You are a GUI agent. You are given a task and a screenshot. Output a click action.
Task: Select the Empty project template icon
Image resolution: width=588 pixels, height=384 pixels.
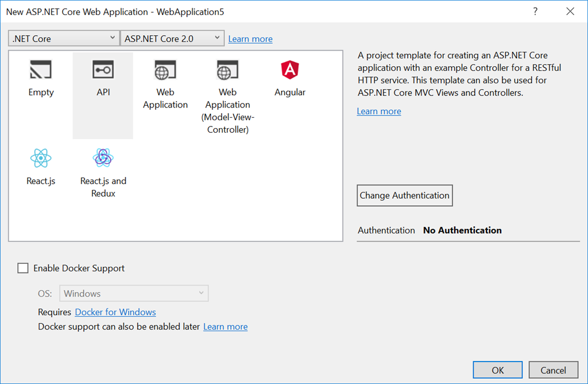41,70
